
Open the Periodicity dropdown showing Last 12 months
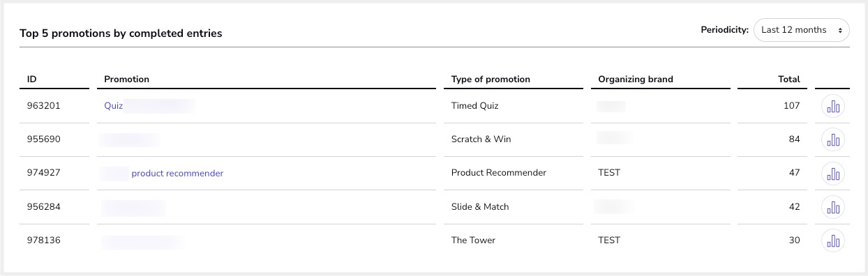pos(802,30)
